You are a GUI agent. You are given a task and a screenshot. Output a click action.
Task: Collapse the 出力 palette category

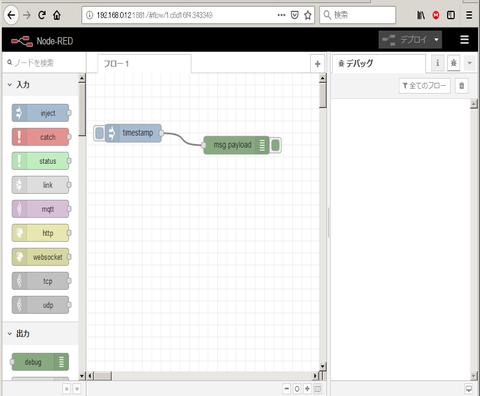click(41, 333)
